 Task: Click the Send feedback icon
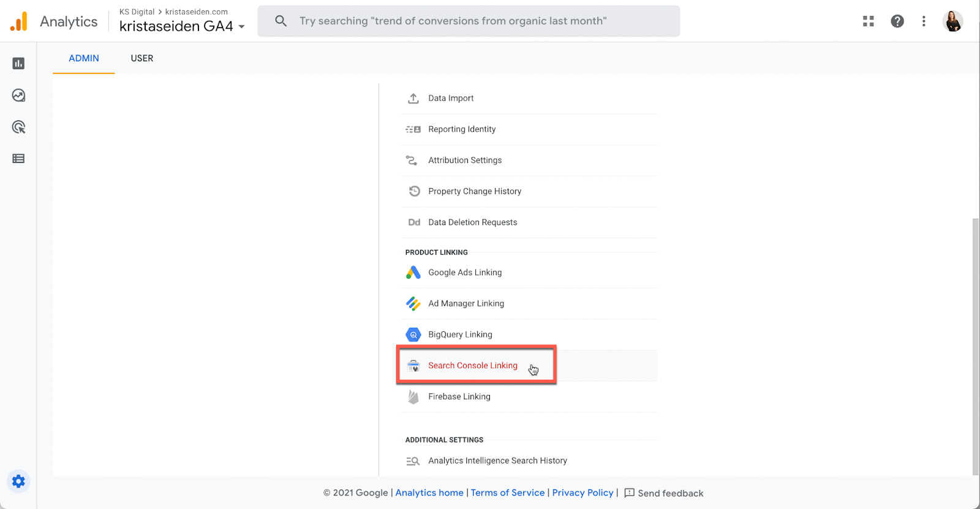coord(629,493)
